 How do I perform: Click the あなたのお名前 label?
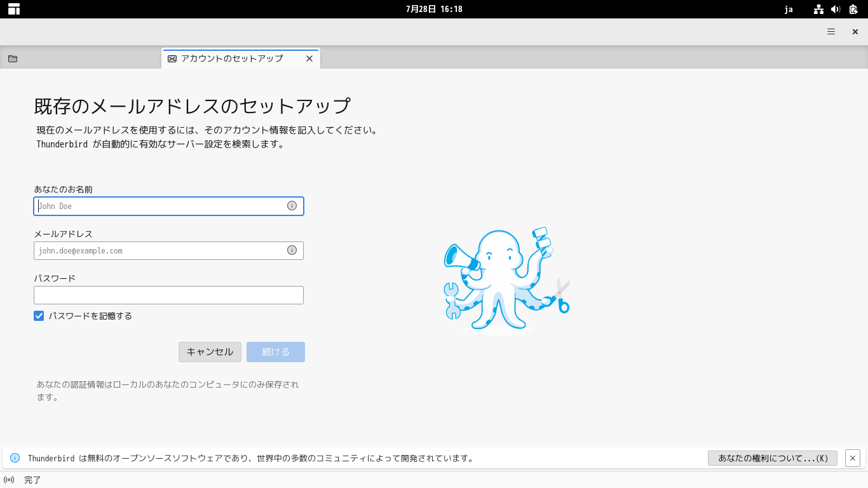[64, 189]
